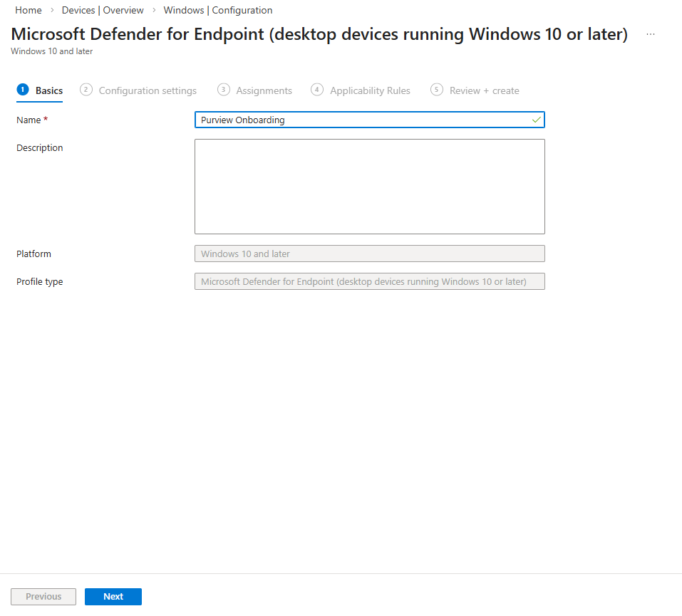Click the disabled Platform field
The width and height of the screenshot is (682, 616).
click(x=369, y=254)
